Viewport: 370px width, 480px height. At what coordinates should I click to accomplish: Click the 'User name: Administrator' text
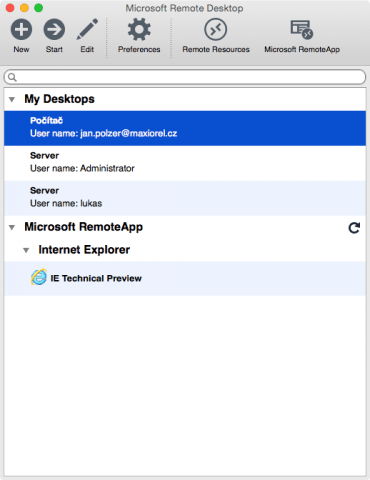(82, 168)
